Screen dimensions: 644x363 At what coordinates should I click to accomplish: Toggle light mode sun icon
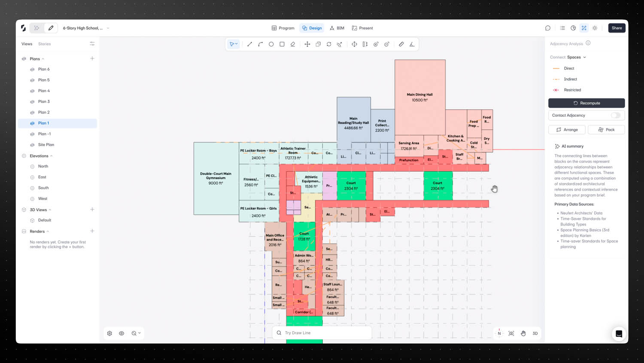(595, 28)
